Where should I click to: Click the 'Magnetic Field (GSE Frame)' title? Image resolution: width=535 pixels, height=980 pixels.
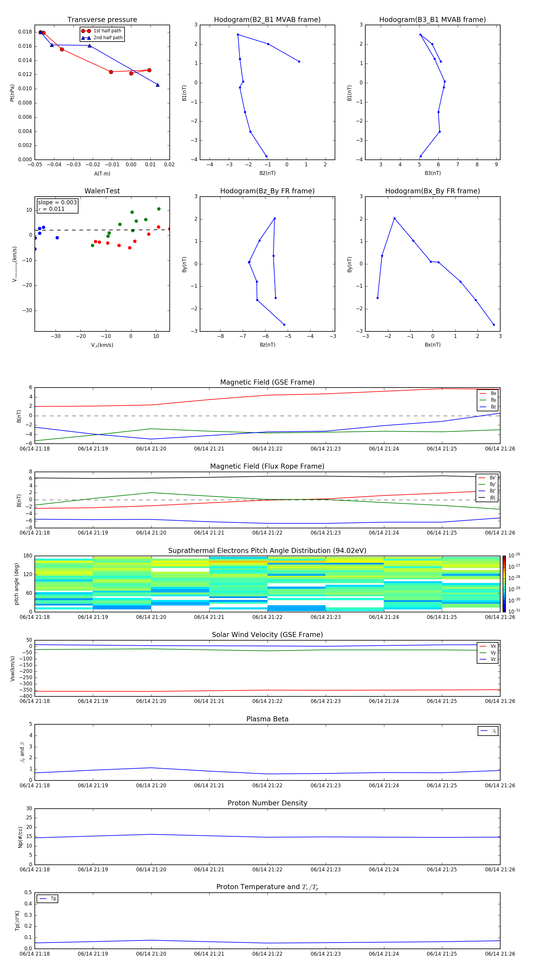pyautogui.click(x=267, y=382)
